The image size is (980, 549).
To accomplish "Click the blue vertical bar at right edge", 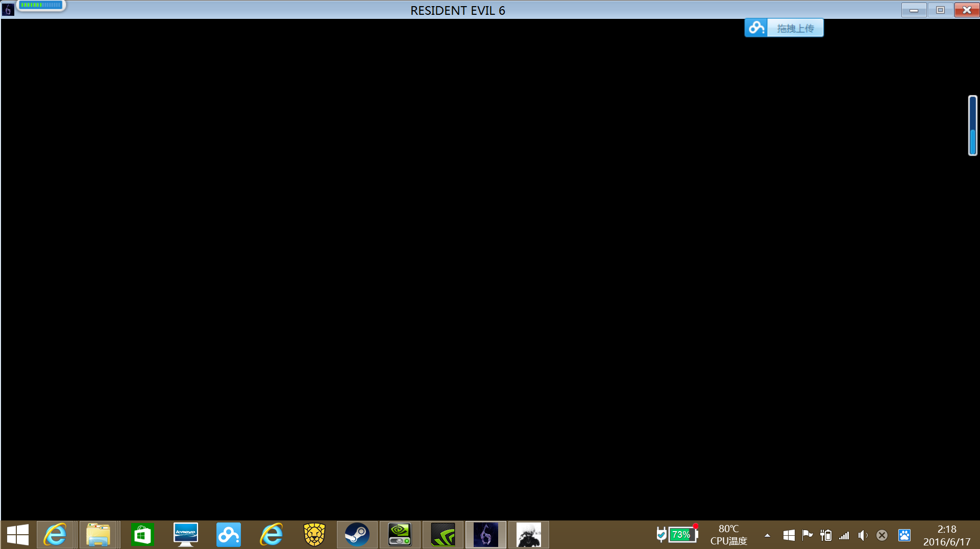I will pyautogui.click(x=973, y=126).
